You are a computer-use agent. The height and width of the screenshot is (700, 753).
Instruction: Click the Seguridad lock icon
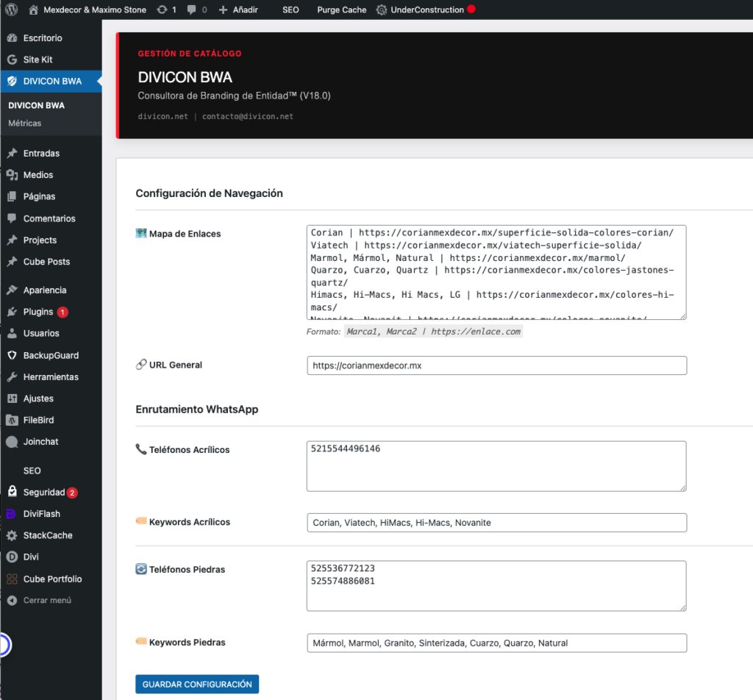pyautogui.click(x=12, y=491)
